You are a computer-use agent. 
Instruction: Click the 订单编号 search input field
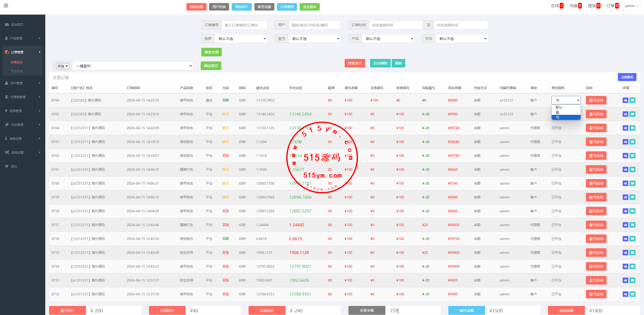tap(244, 25)
